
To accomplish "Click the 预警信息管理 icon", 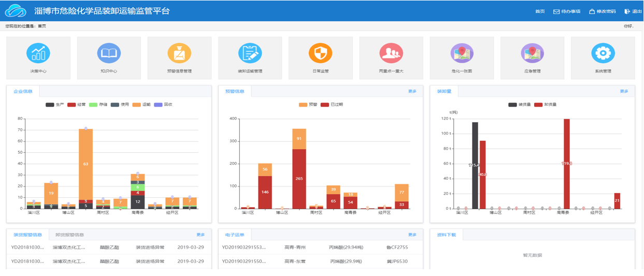I will point(179,53).
